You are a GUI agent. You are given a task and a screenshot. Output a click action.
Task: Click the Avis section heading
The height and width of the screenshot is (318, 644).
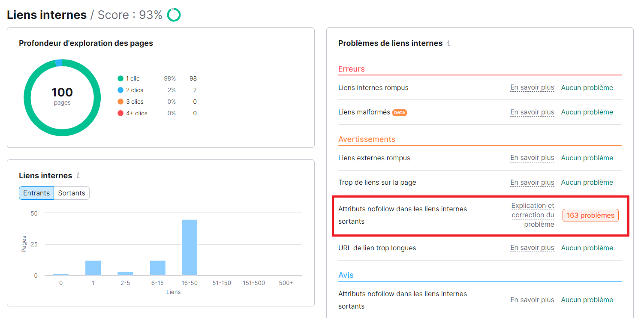click(346, 275)
